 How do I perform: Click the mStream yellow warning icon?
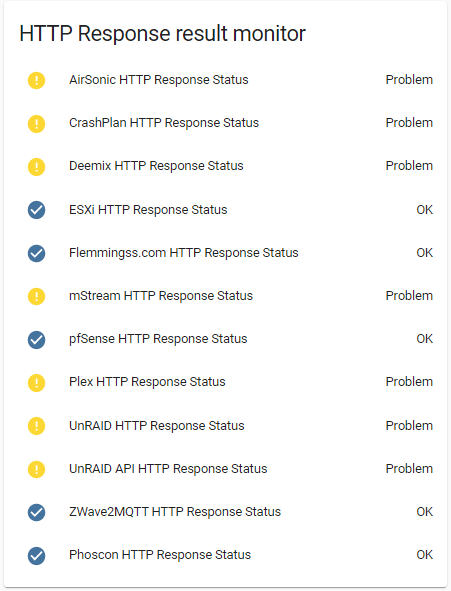pos(37,296)
